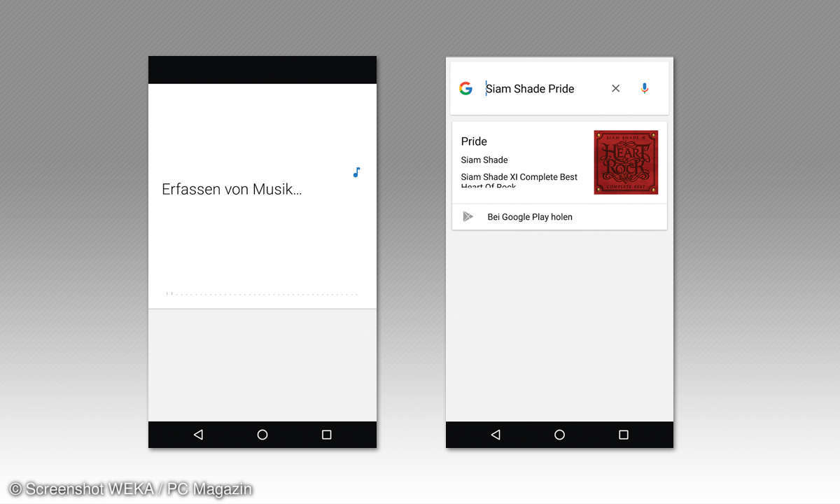This screenshot has height=504, width=840.
Task: Tap Home button on left phone
Action: (262, 435)
